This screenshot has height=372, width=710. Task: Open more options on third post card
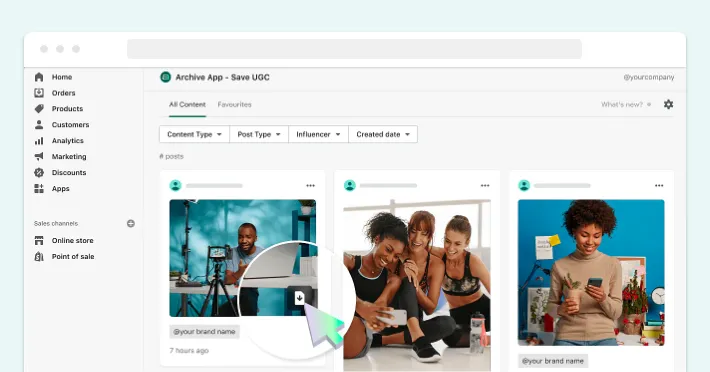point(659,186)
